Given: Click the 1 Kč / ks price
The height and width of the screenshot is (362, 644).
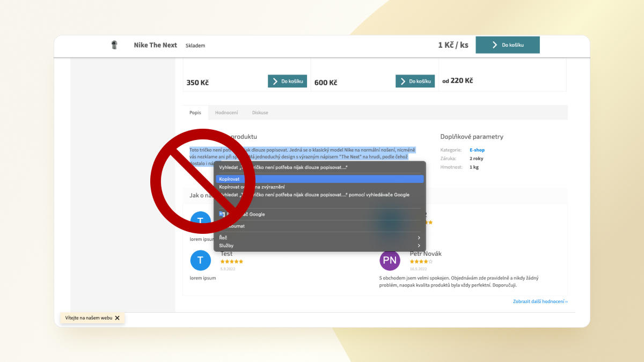Looking at the screenshot, I should (x=453, y=45).
